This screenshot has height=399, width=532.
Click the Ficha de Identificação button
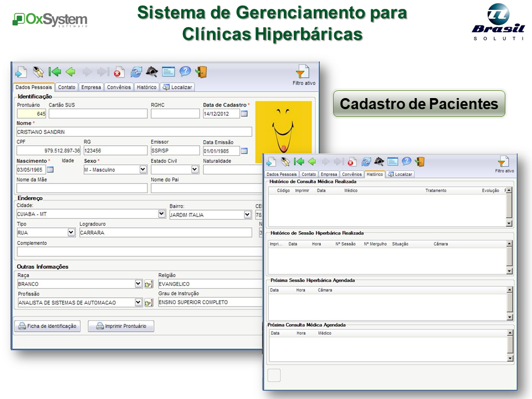click(x=47, y=326)
